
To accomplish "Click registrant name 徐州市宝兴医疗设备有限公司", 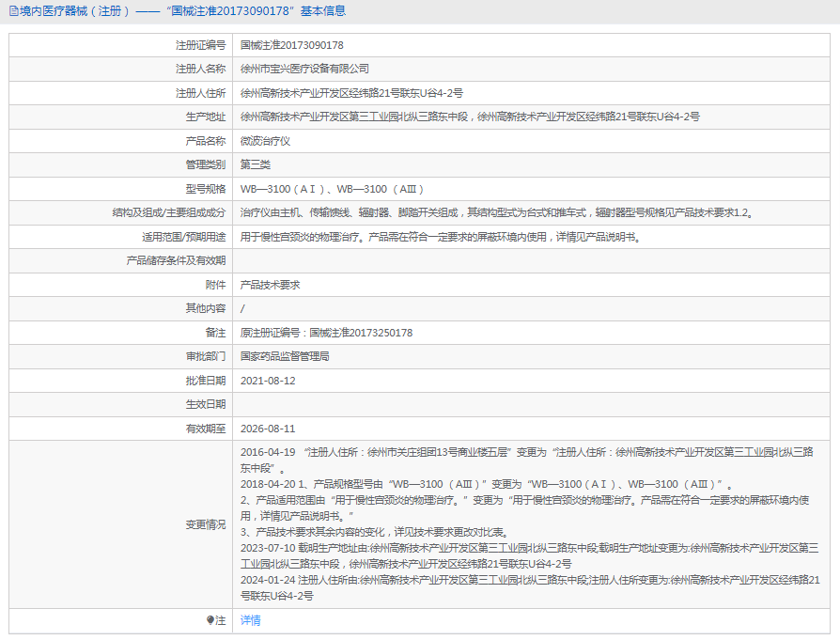I will pos(305,69).
